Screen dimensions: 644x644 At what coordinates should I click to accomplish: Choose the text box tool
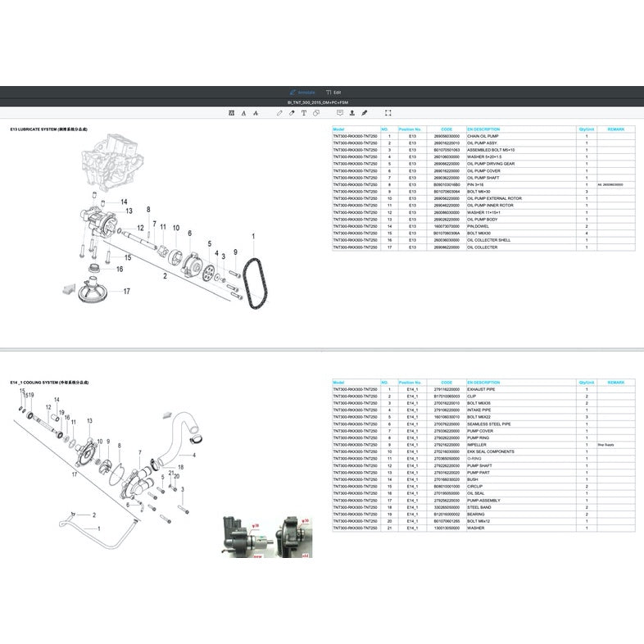point(304,113)
